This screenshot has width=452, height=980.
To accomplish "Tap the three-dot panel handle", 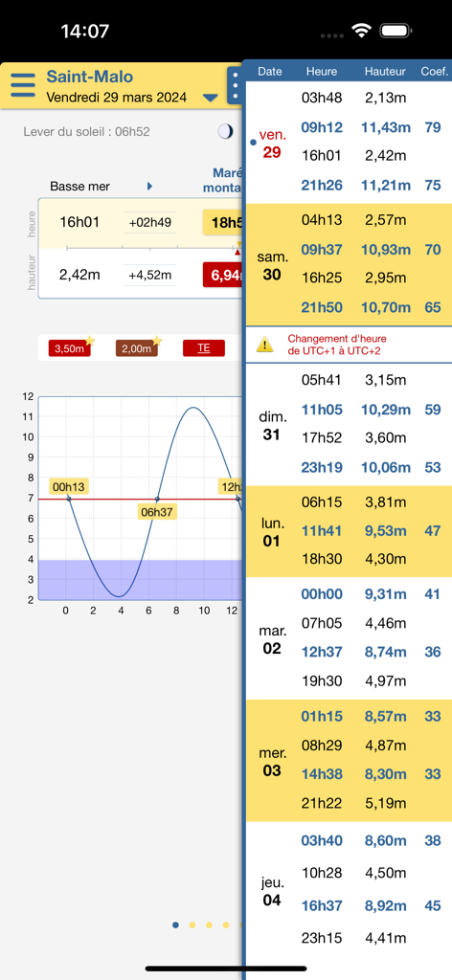I will click(x=235, y=85).
